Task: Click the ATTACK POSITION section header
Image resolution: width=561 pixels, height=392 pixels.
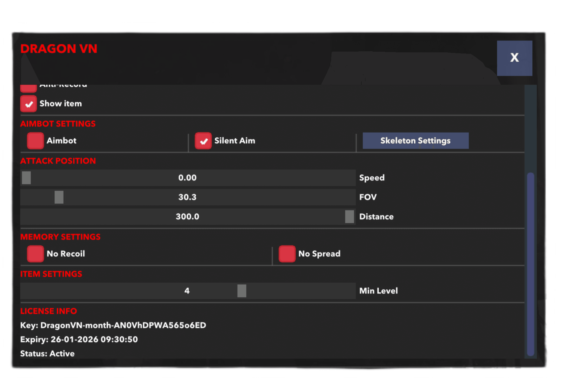Action: [x=58, y=161]
